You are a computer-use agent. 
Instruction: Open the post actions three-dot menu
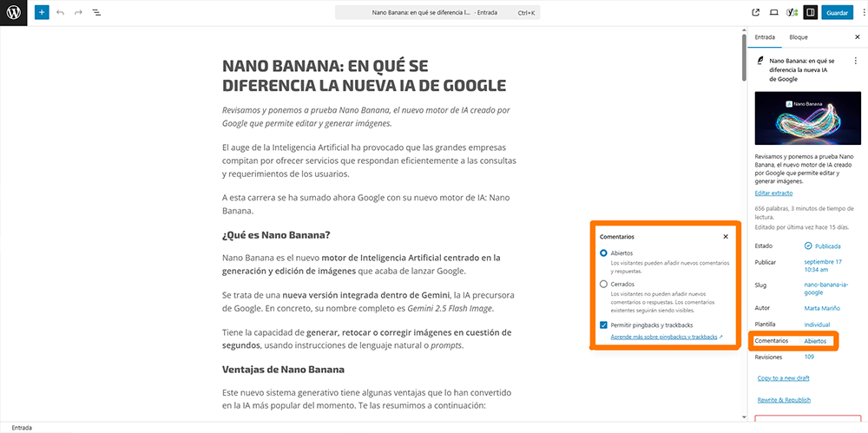click(855, 61)
